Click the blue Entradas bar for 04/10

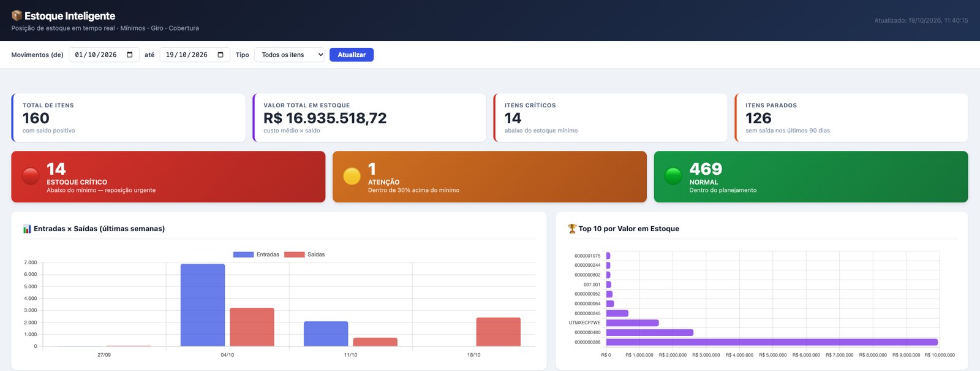[203, 305]
